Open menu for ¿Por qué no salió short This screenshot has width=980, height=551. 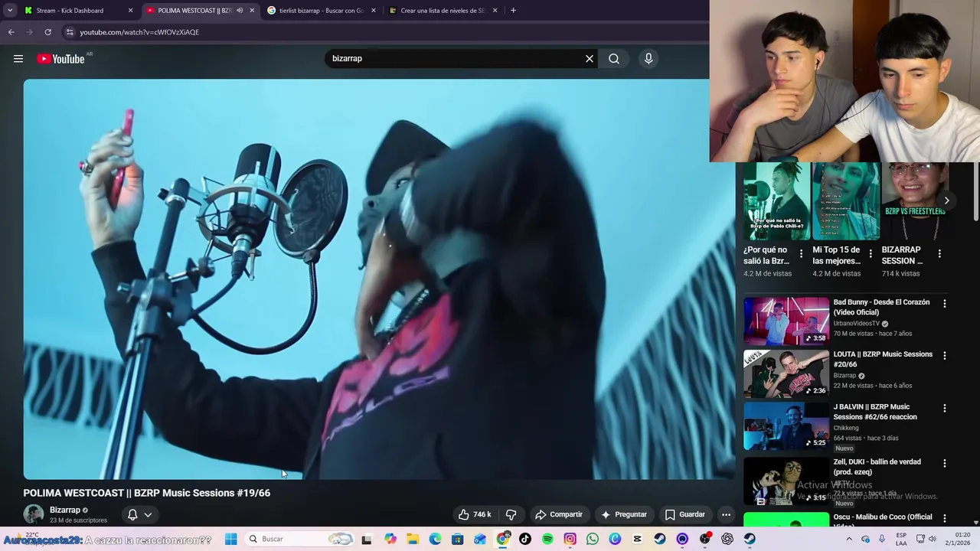[801, 253]
